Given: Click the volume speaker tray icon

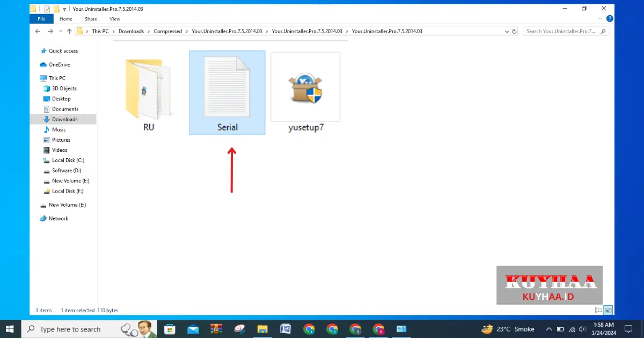Looking at the screenshot, I should pyautogui.click(x=583, y=329).
